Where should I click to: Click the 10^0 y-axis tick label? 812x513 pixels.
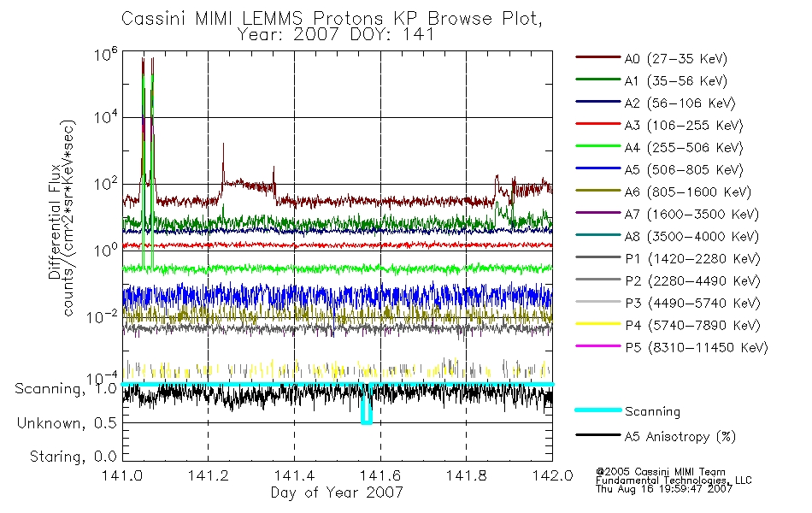(x=106, y=250)
